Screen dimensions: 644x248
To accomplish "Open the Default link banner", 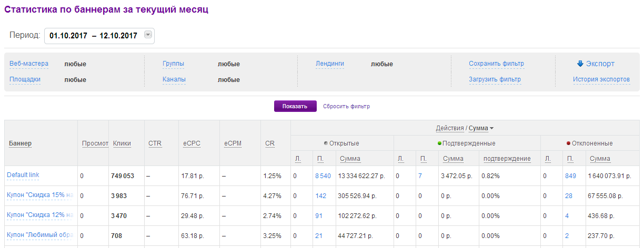I will pos(23,175).
